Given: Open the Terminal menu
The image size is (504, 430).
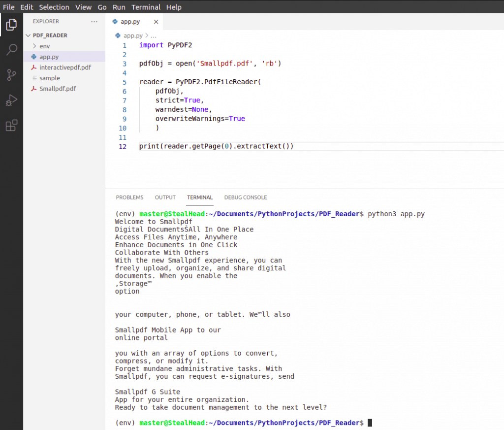Looking at the screenshot, I should coord(146,7).
